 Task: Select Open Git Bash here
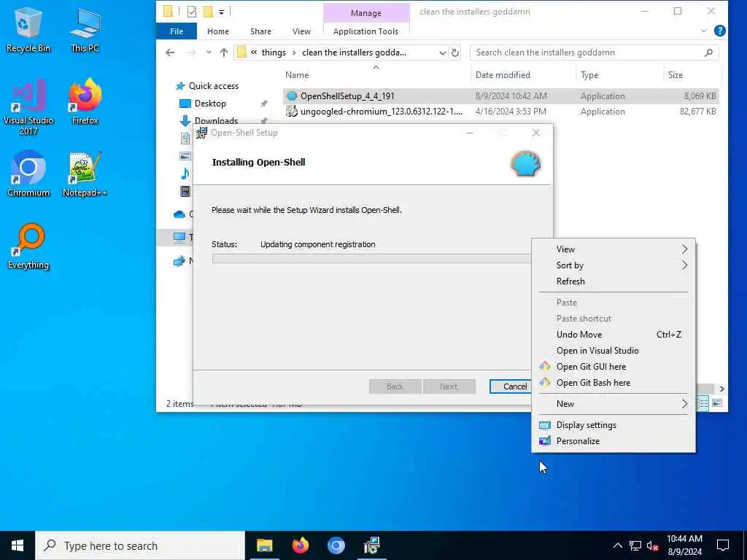(613, 382)
